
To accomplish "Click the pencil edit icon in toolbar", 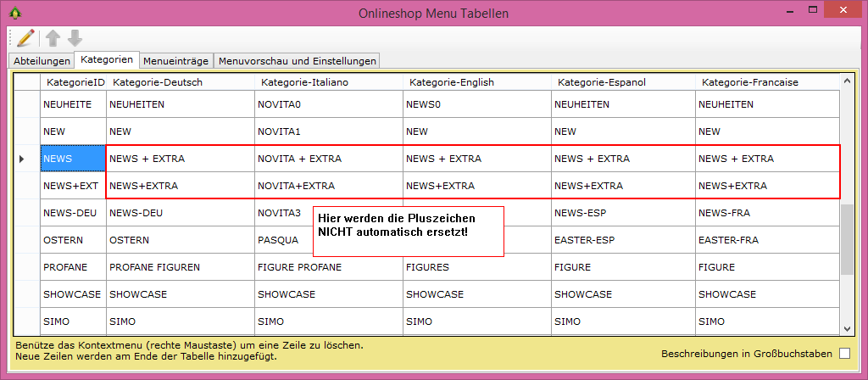I will (x=25, y=38).
